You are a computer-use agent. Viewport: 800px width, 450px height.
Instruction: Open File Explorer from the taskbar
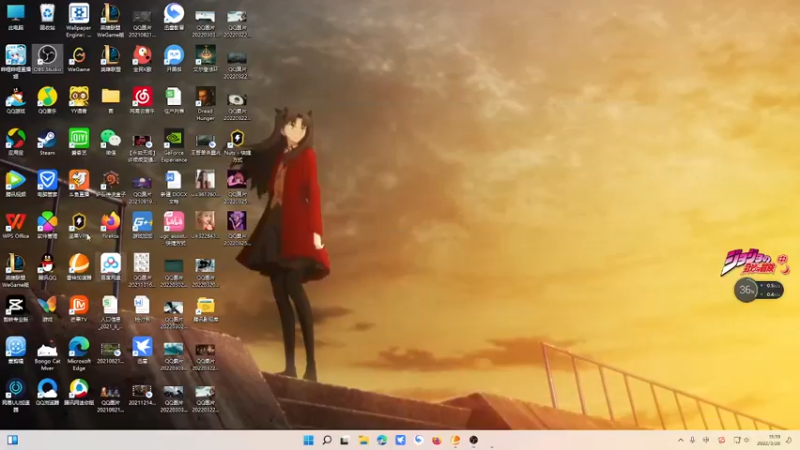pyautogui.click(x=363, y=440)
